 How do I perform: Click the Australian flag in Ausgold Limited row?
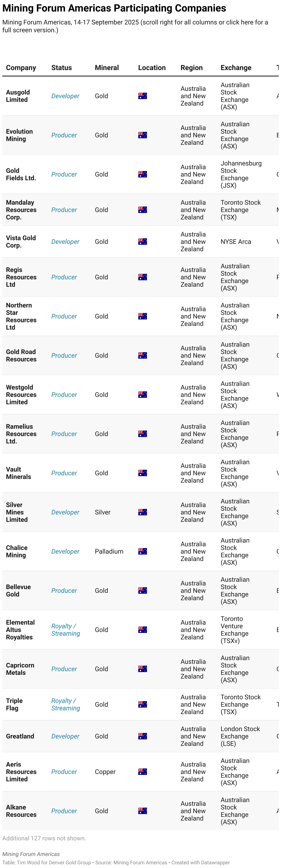(x=142, y=96)
